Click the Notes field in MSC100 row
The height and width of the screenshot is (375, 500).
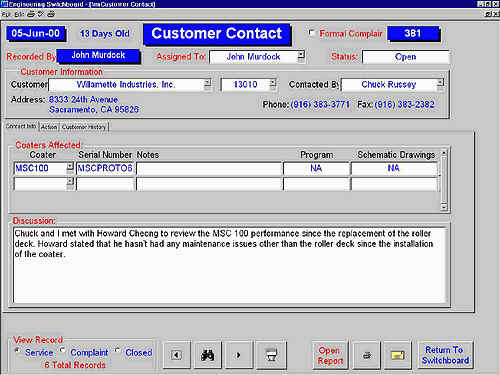coord(209,168)
